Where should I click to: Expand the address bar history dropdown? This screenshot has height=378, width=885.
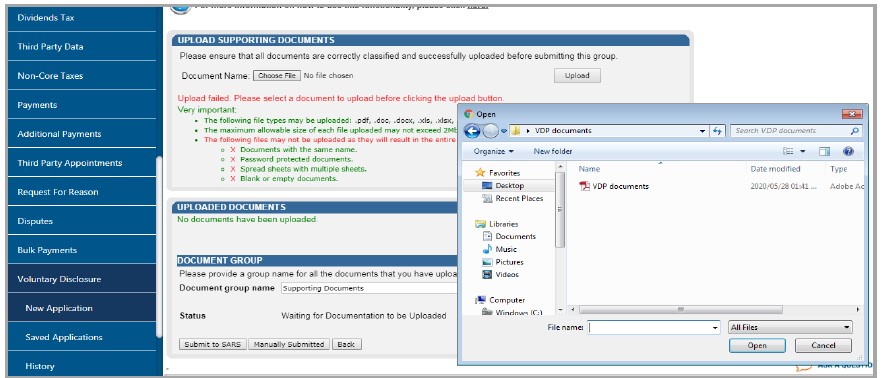tap(703, 131)
